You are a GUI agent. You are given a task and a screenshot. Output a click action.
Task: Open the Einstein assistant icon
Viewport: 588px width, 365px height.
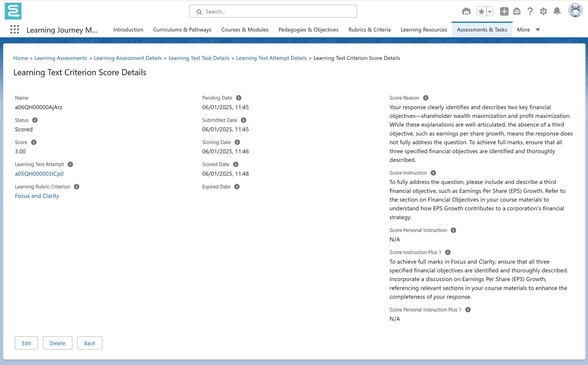[x=466, y=11]
